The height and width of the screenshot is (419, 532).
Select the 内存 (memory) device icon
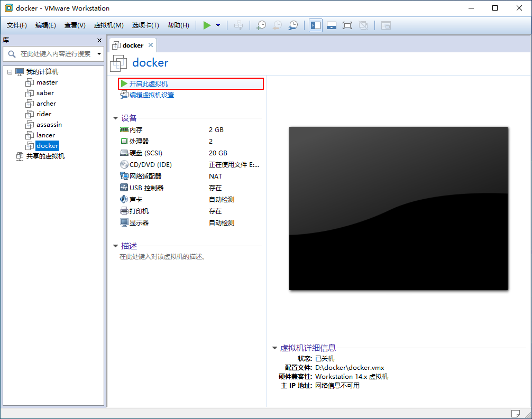[123, 129]
